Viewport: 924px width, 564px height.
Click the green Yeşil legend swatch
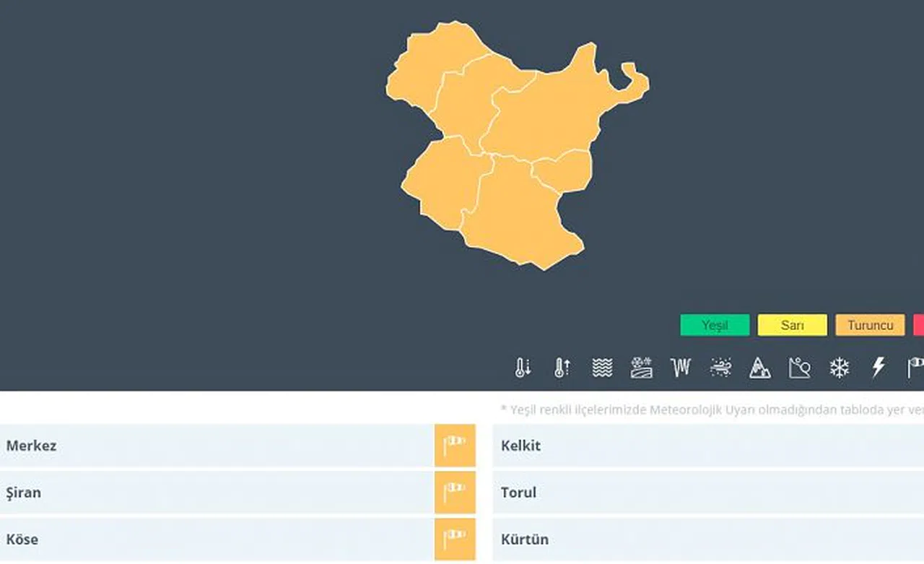pyautogui.click(x=715, y=325)
